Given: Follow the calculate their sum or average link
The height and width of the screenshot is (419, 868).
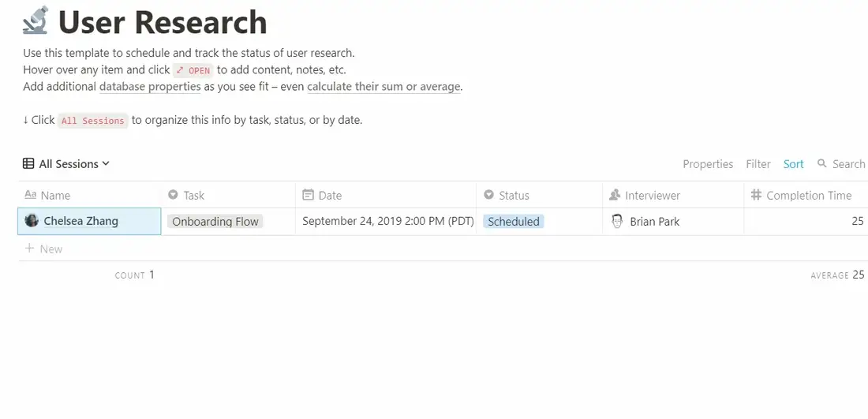Looking at the screenshot, I should click(383, 86).
